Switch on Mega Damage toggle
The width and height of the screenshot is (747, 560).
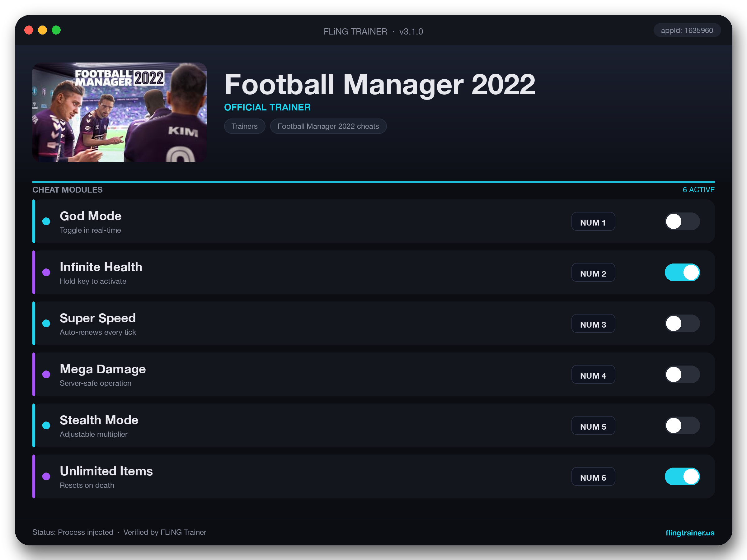click(x=682, y=374)
